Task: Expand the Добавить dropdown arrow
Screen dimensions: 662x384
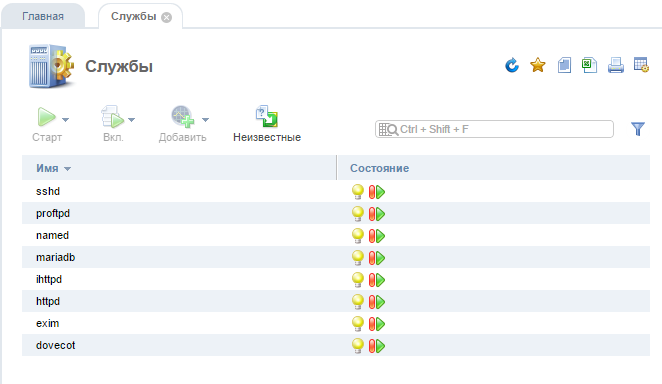Action: [x=205, y=120]
